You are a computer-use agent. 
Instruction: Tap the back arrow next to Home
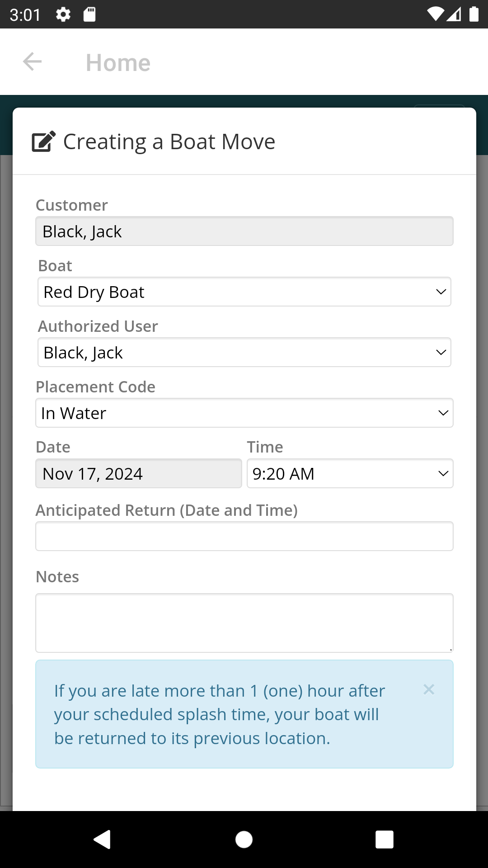pos(32,61)
